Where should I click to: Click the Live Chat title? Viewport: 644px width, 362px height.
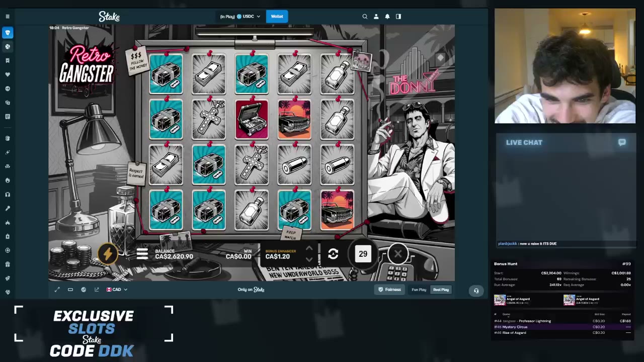[x=524, y=142]
